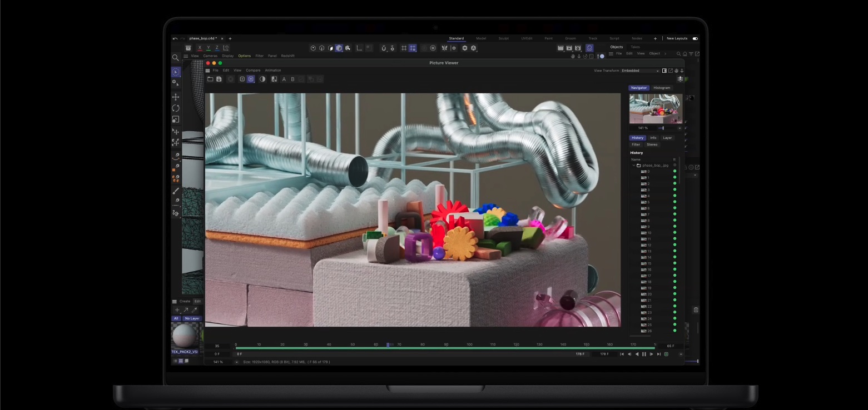Viewport: 868px width, 410px height.
Task: Click the Filter button under History
Action: pyautogui.click(x=636, y=144)
